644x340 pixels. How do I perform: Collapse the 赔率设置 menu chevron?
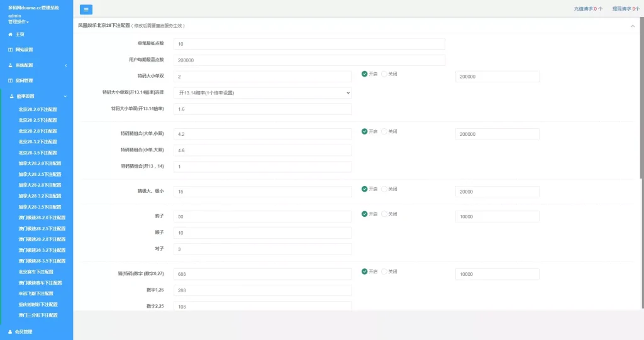pyautogui.click(x=66, y=96)
